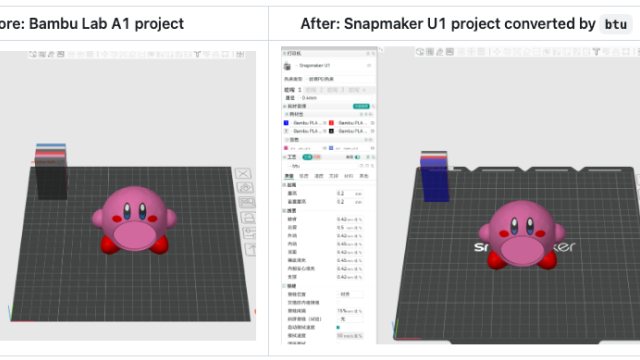This screenshot has height=360, width=640.
Task: Click the save icon on the btu process preset row
Action: (361, 166)
